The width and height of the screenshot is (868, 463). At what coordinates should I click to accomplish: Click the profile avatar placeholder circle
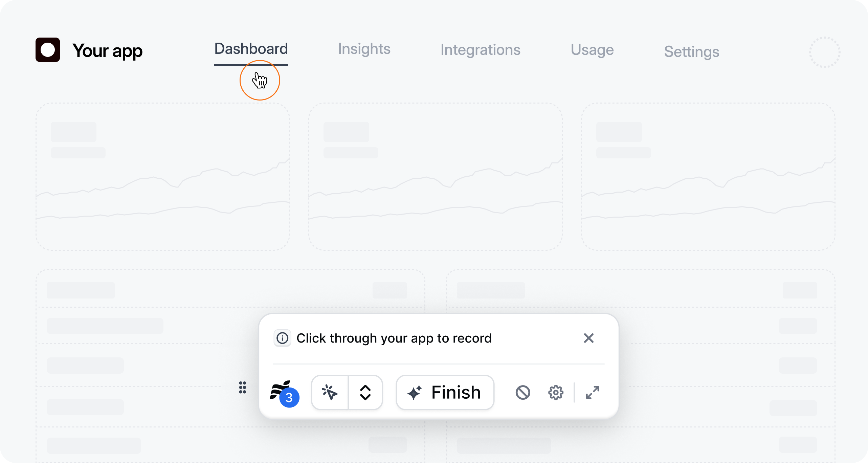click(825, 52)
